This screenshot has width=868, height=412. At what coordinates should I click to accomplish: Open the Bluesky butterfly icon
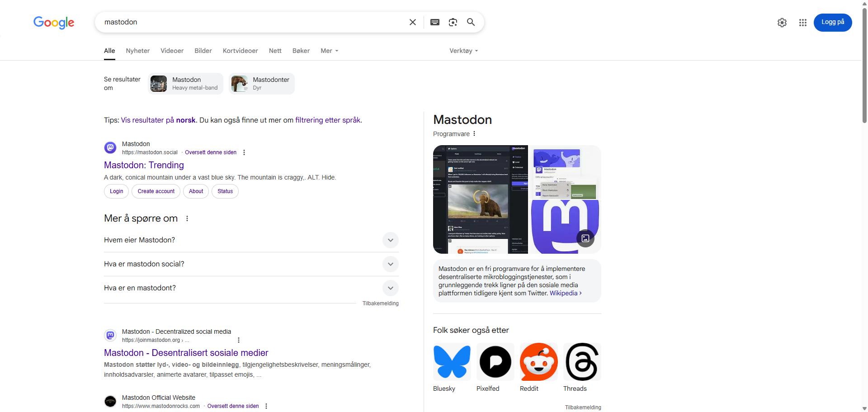(452, 362)
